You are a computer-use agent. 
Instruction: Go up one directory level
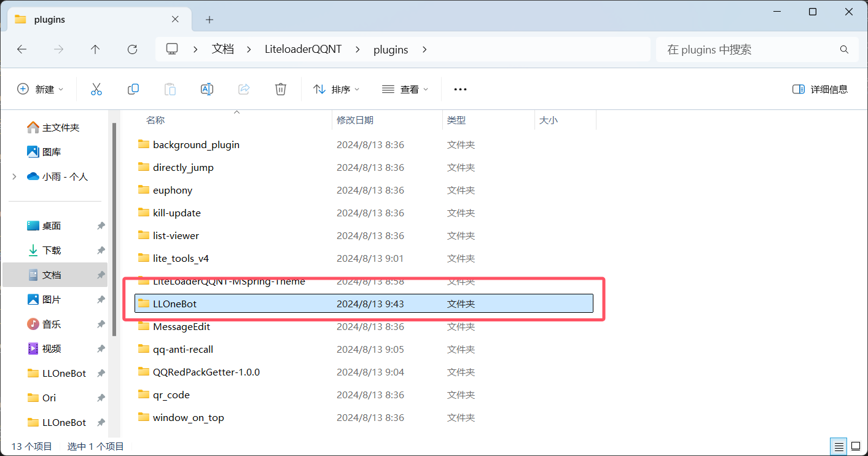[x=95, y=50]
